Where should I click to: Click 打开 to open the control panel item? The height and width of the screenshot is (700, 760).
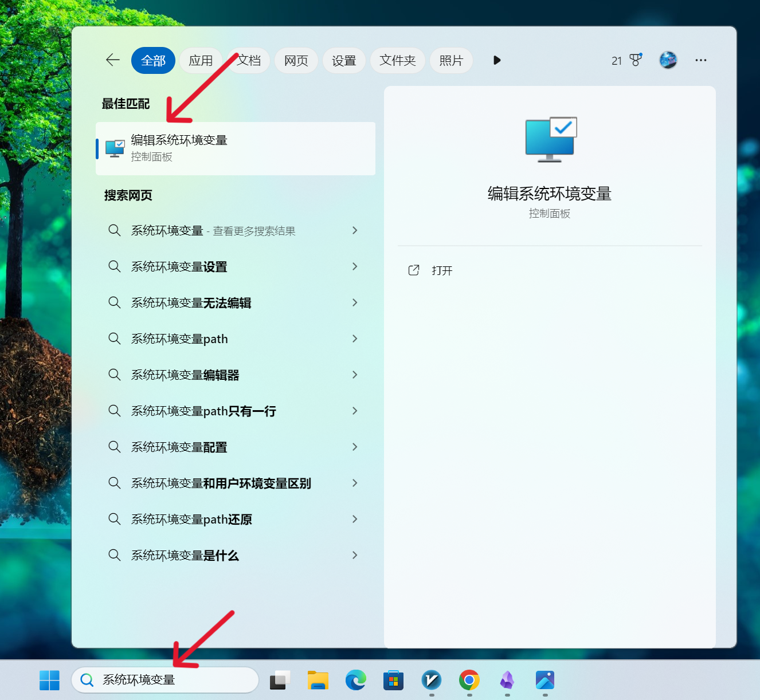(442, 270)
